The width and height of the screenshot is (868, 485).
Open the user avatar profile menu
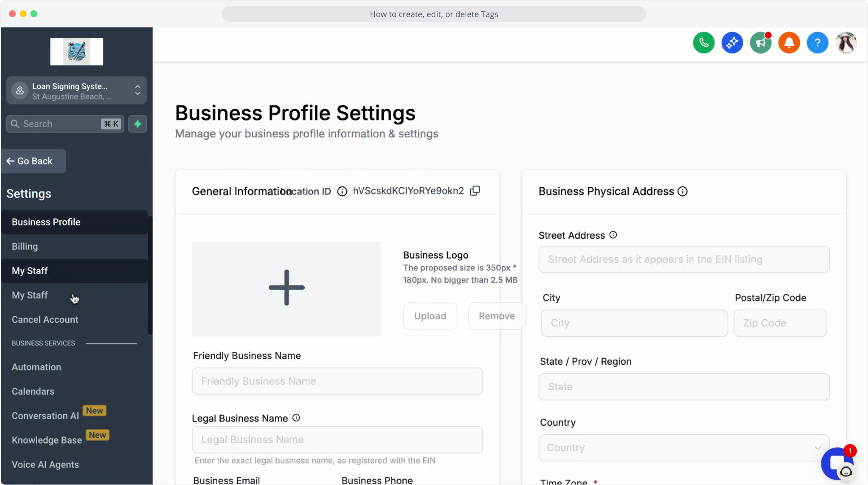[x=846, y=43]
